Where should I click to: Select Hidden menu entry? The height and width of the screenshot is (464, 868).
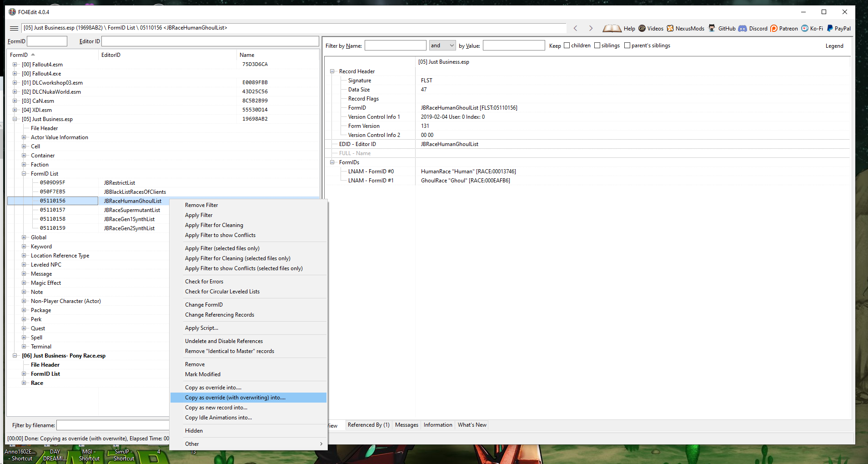pos(248,431)
